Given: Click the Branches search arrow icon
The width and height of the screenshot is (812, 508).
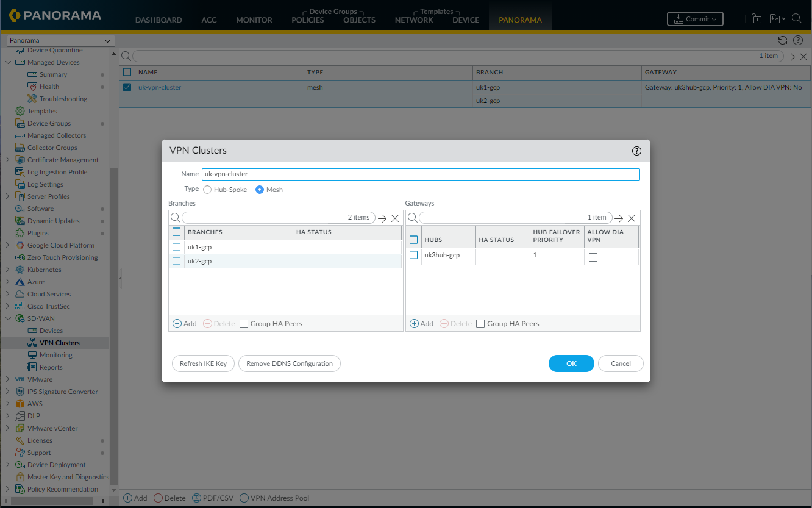Looking at the screenshot, I should 382,218.
